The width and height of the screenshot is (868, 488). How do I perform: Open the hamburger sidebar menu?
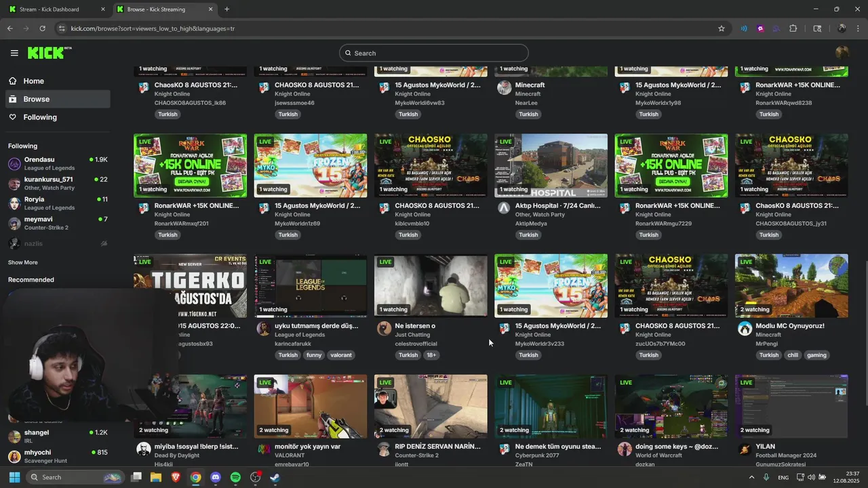click(x=14, y=53)
